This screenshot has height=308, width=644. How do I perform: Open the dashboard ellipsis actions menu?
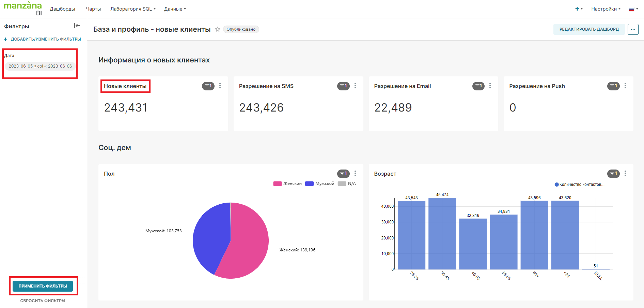point(633,29)
